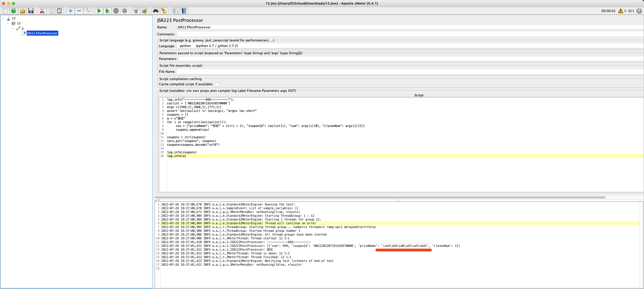This screenshot has height=289, width=644.
Task: Cut the selected element with scissors icon
Action: click(x=42, y=11)
